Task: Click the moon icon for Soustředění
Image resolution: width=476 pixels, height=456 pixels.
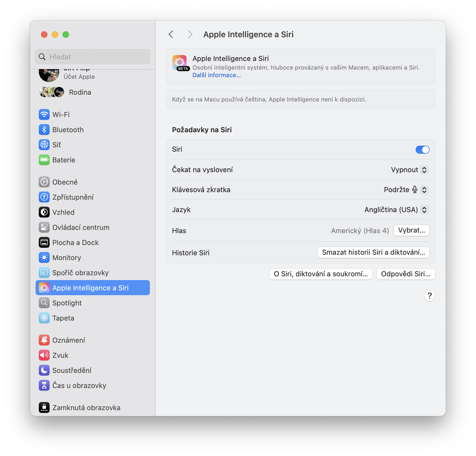Action: pyautogui.click(x=44, y=370)
